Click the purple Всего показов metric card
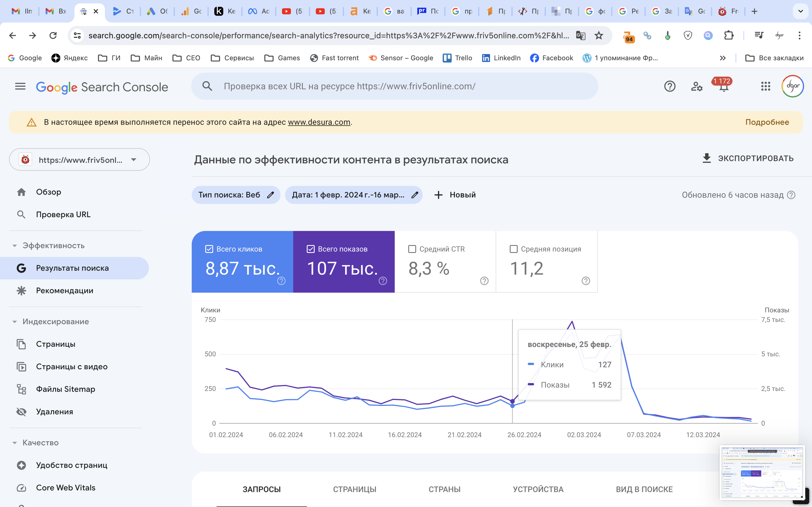Viewport: 812px width, 507px height. (x=344, y=265)
